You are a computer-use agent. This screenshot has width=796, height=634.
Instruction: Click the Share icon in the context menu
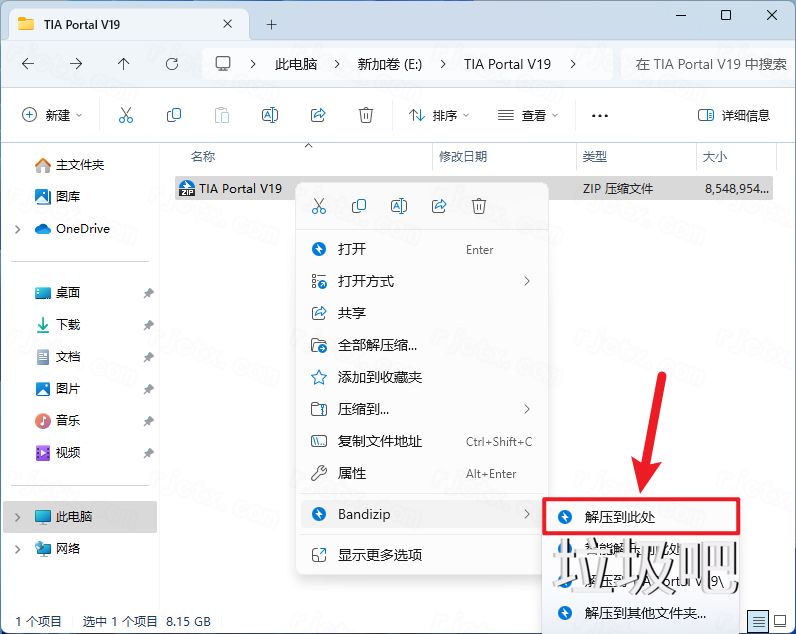point(439,206)
